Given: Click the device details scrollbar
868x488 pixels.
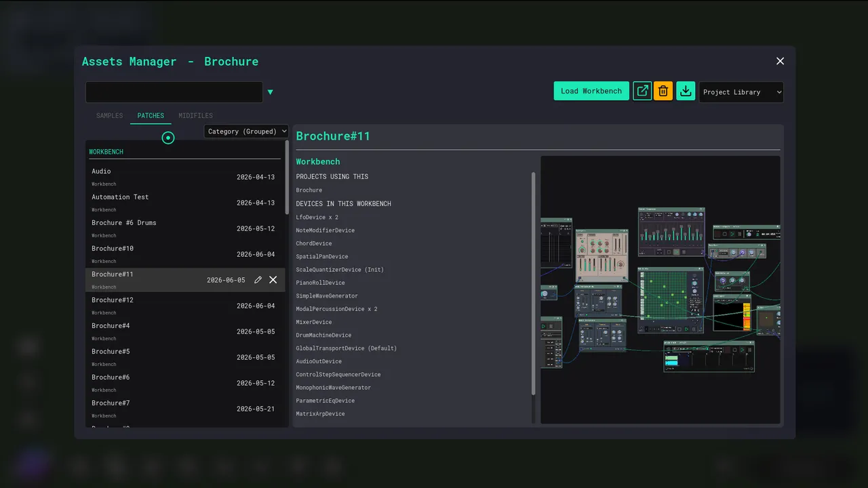Looking at the screenshot, I should coord(533,283).
